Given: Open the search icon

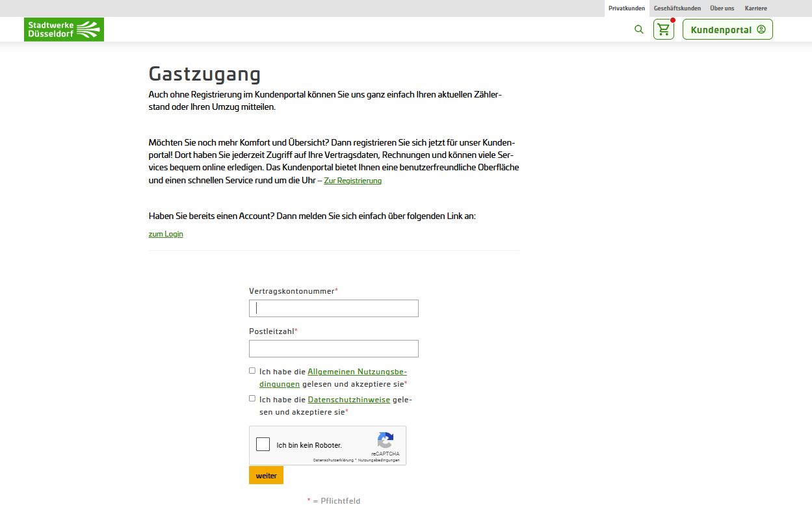Looking at the screenshot, I should tap(638, 29).
